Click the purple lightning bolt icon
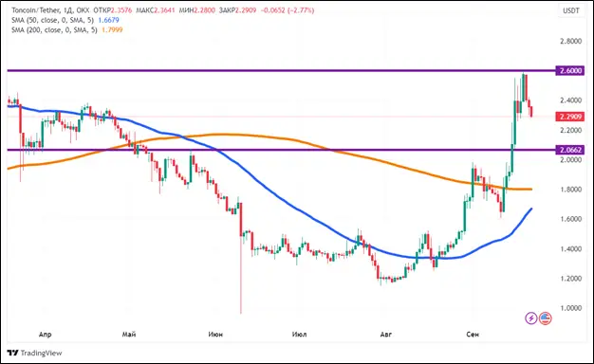Image resolution: width=594 pixels, height=364 pixels. point(531,318)
